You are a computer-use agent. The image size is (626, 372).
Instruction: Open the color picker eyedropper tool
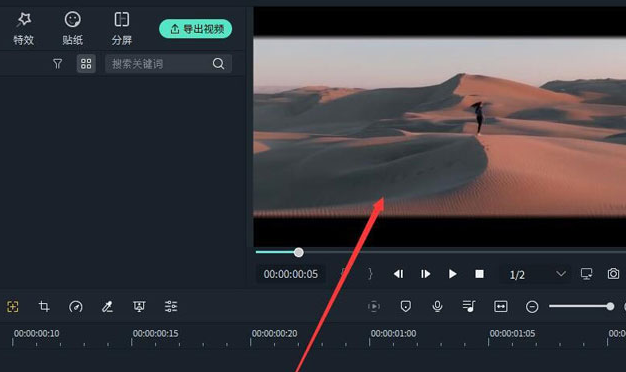point(107,307)
